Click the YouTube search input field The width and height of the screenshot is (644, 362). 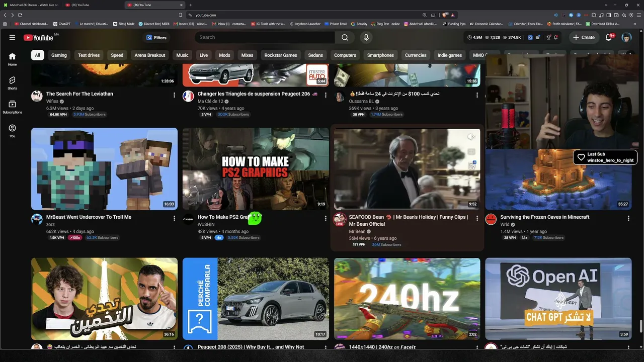pyautogui.click(x=264, y=37)
